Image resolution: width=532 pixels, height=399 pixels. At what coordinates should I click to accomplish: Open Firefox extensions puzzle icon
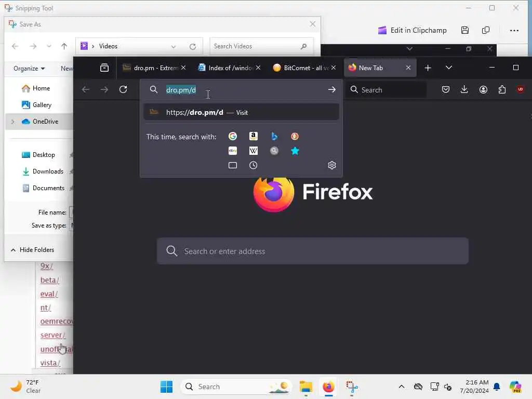[502, 89]
